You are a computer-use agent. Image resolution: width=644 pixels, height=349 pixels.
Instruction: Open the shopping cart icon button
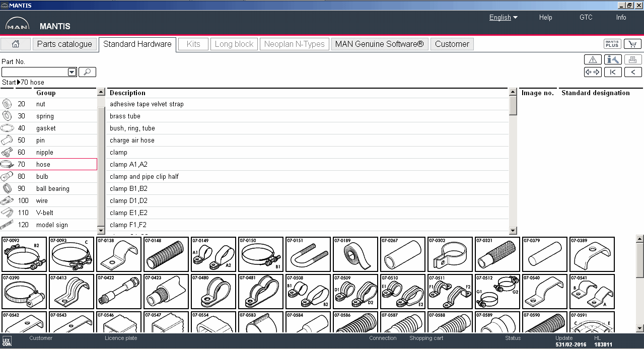click(x=633, y=44)
